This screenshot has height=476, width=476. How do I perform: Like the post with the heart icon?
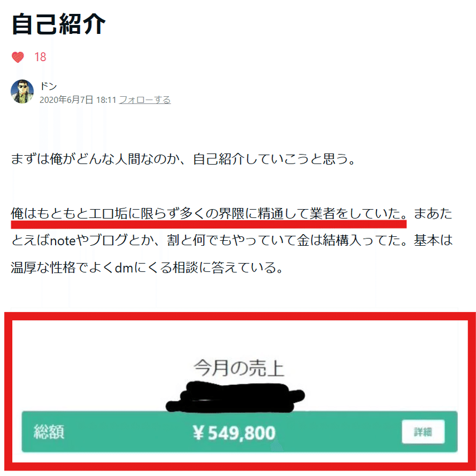[18, 57]
